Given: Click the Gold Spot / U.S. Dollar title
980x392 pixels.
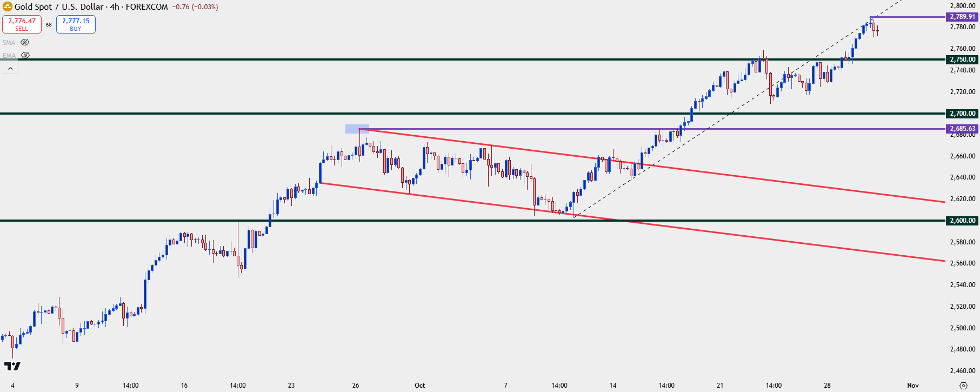Looking at the screenshot, I should pyautogui.click(x=59, y=7).
